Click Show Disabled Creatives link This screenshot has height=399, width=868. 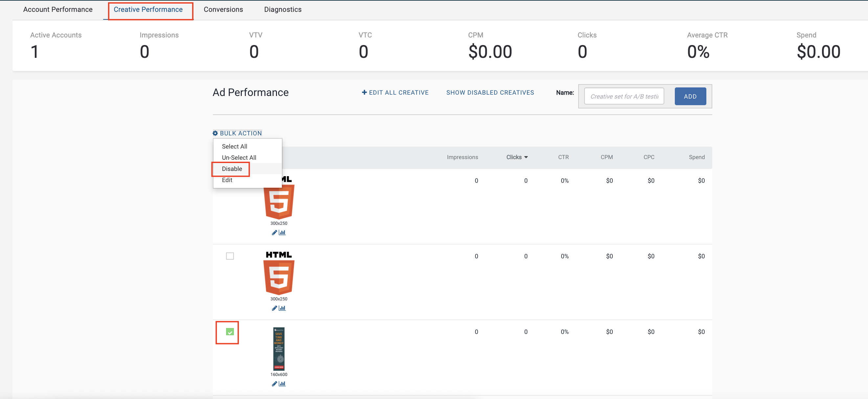pyautogui.click(x=490, y=92)
